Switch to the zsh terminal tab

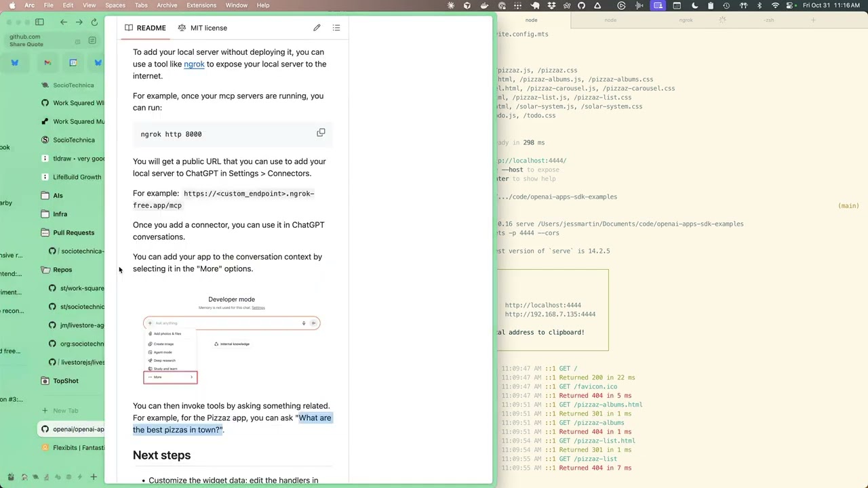coord(768,20)
